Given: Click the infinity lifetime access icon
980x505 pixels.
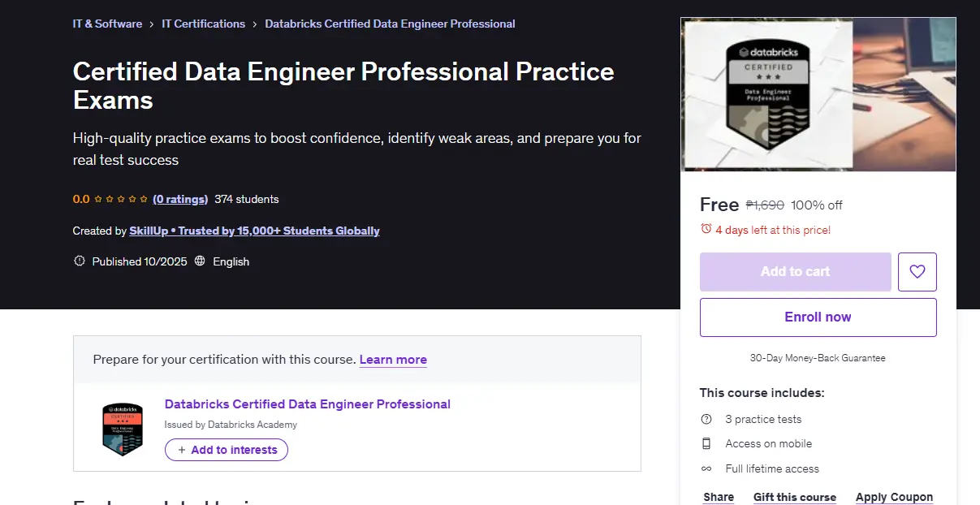Looking at the screenshot, I should (x=706, y=468).
